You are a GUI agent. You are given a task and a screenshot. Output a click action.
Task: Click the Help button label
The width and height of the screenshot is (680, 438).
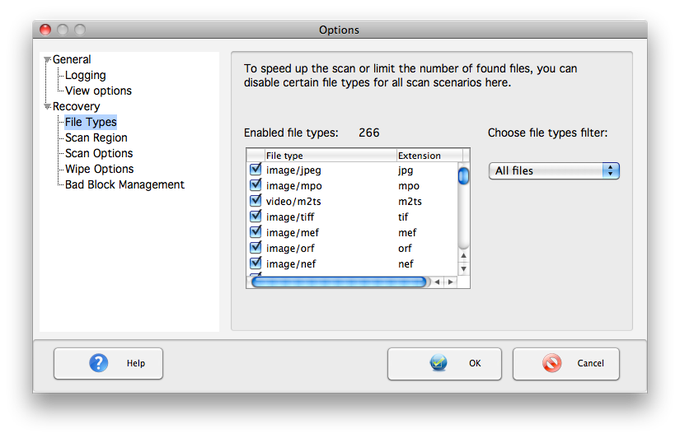tap(136, 363)
